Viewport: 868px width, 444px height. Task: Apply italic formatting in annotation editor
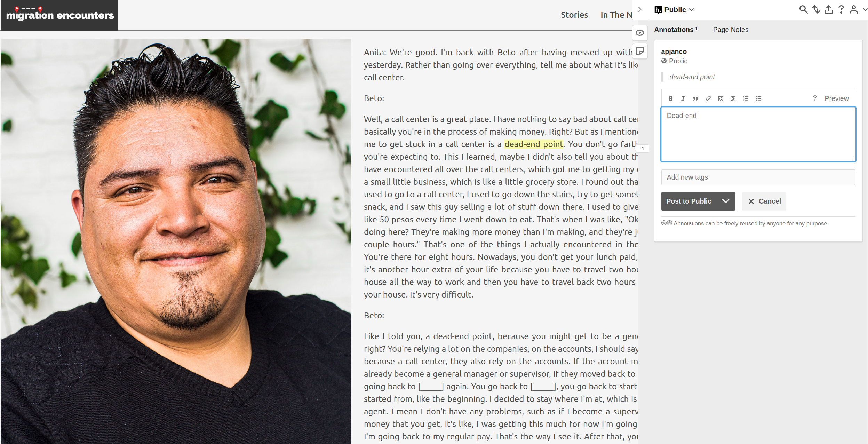point(683,99)
